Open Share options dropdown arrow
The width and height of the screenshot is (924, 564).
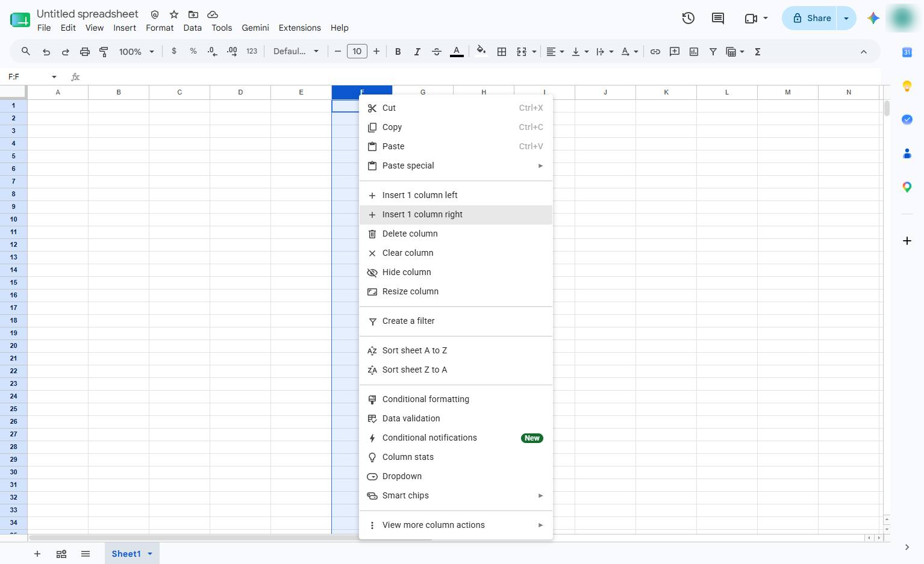coord(846,18)
